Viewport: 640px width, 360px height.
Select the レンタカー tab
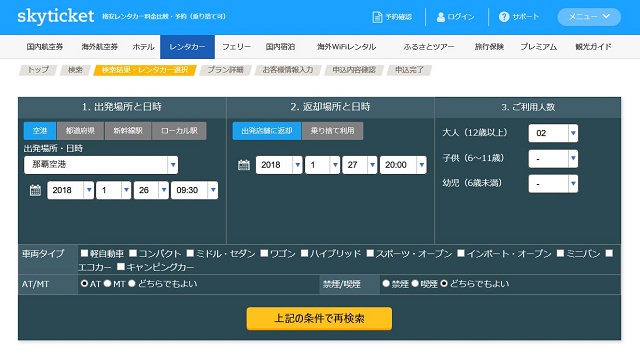click(187, 47)
